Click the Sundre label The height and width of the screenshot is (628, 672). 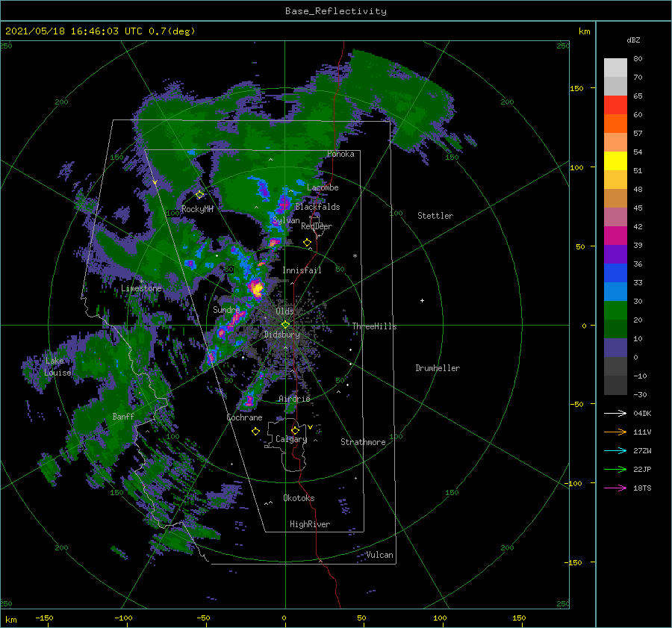226,309
